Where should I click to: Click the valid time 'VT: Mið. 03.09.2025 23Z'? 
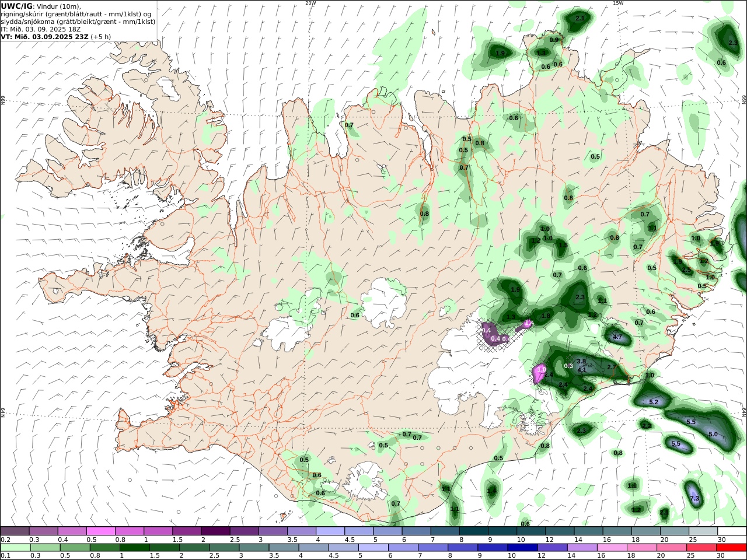44,36
